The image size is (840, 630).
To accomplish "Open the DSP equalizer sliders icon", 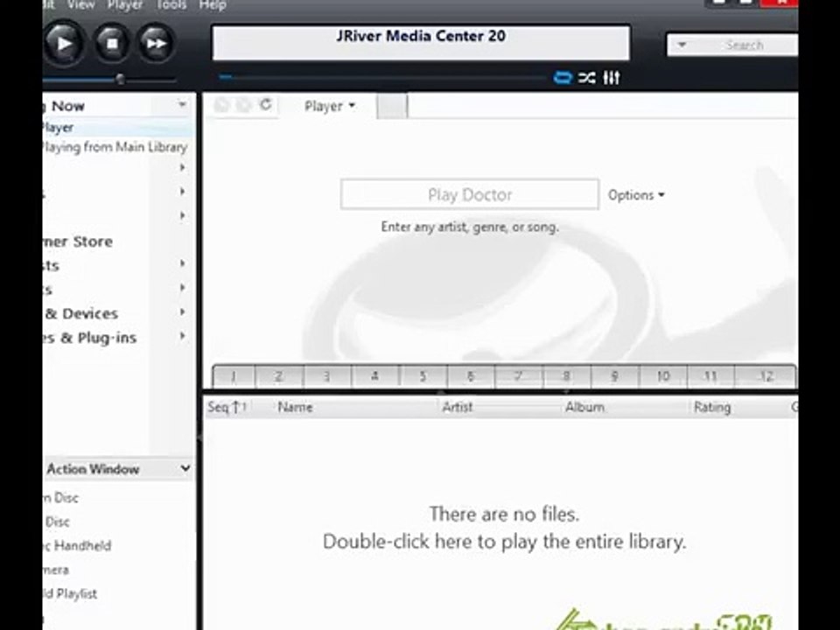I will click(612, 78).
